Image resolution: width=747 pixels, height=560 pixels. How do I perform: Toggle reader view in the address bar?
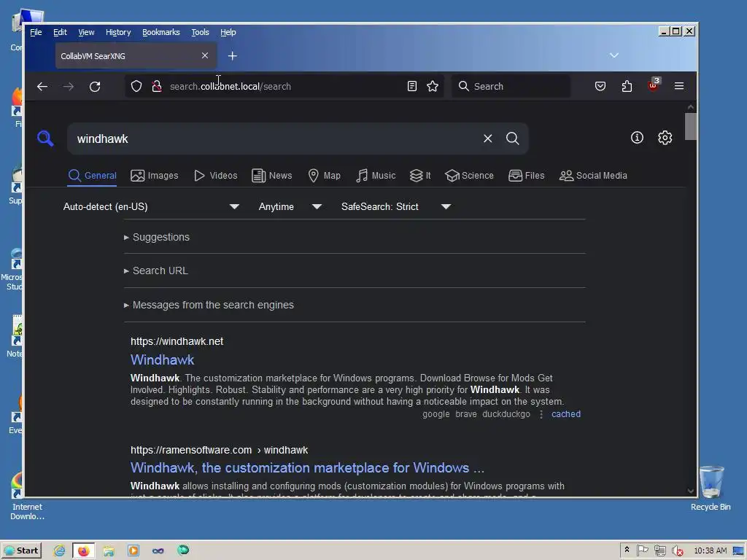[x=412, y=86]
